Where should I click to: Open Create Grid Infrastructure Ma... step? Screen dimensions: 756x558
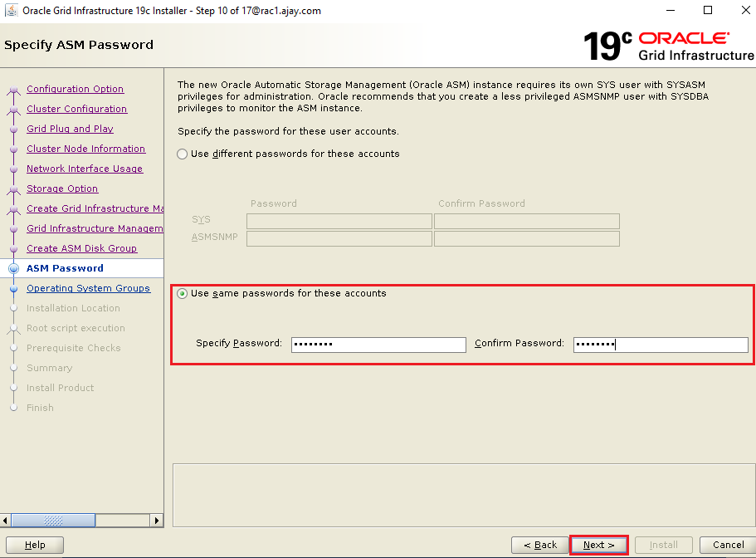[95, 208]
